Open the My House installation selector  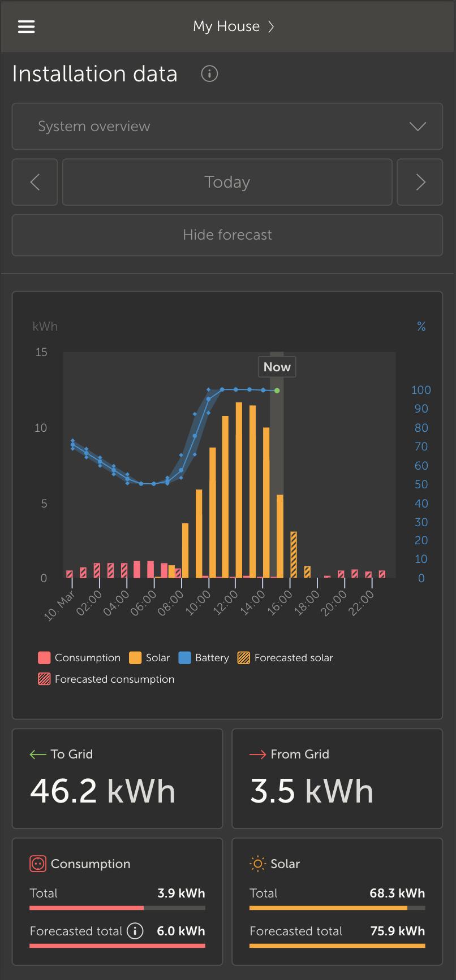[x=233, y=27]
